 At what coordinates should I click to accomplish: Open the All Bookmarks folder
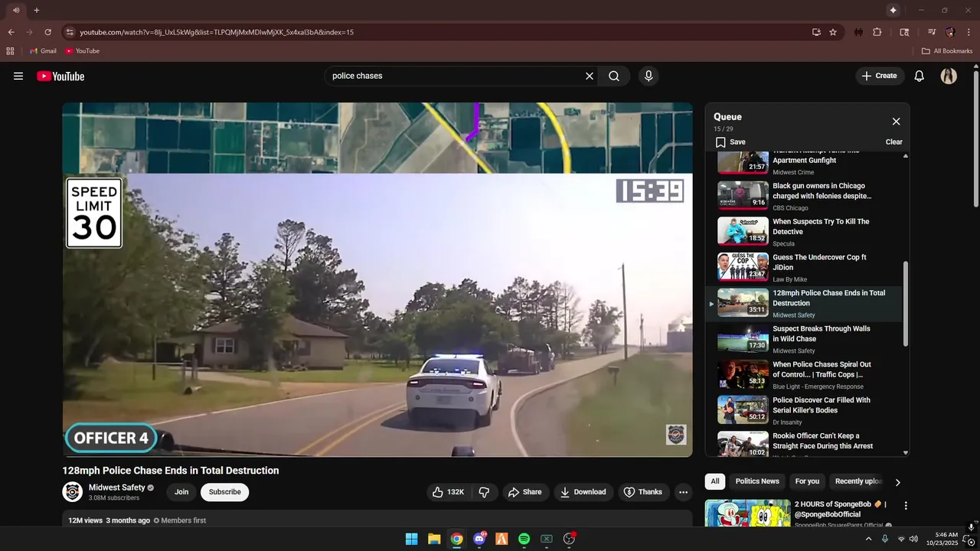pyautogui.click(x=947, y=51)
